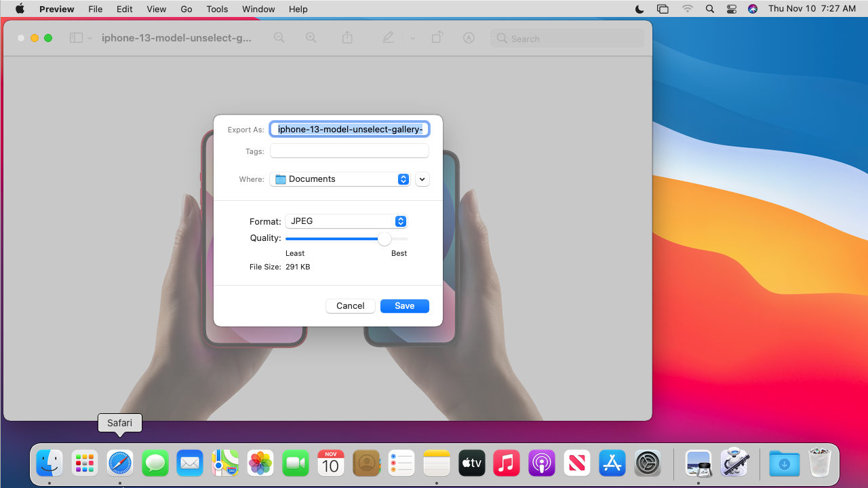
Task: Open the Photos app in the Dock
Action: (x=260, y=463)
